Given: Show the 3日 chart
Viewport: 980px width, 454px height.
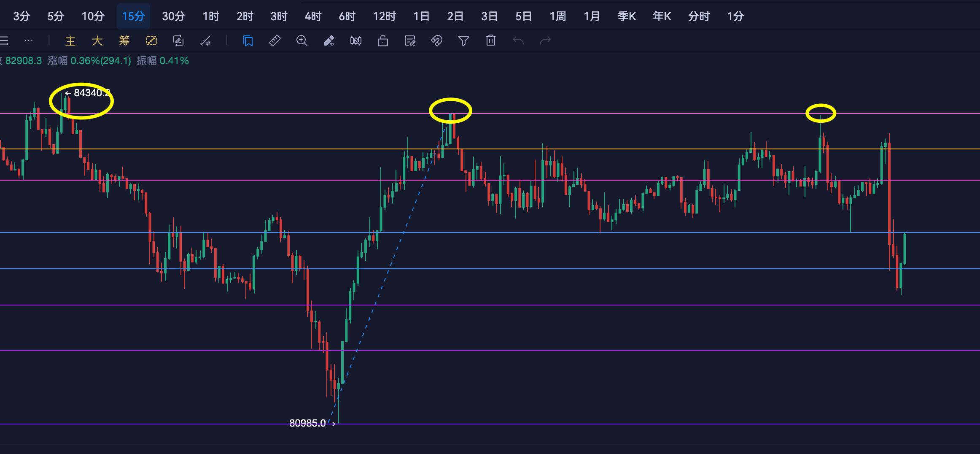Looking at the screenshot, I should [490, 16].
